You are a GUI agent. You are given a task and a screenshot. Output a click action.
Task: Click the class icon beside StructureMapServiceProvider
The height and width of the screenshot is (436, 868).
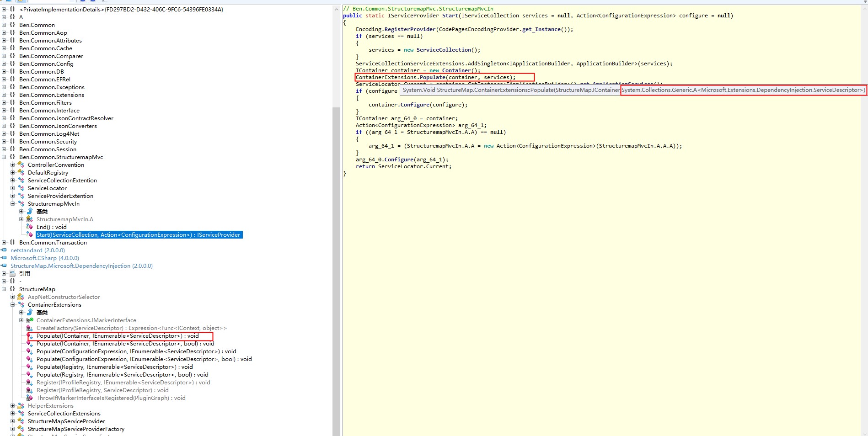point(21,421)
